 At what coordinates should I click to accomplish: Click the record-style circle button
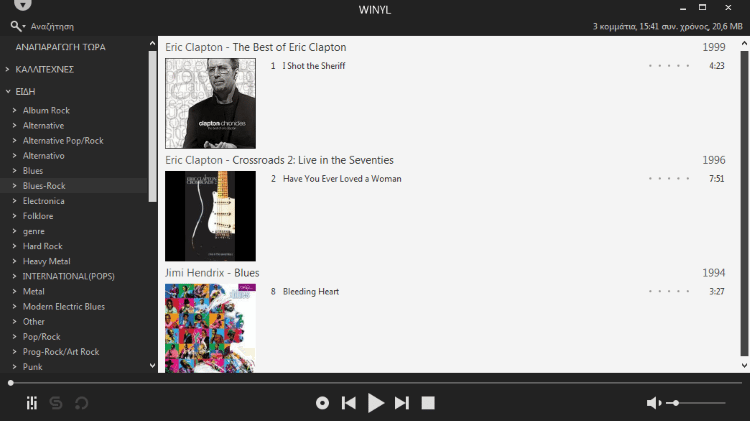pos(322,403)
